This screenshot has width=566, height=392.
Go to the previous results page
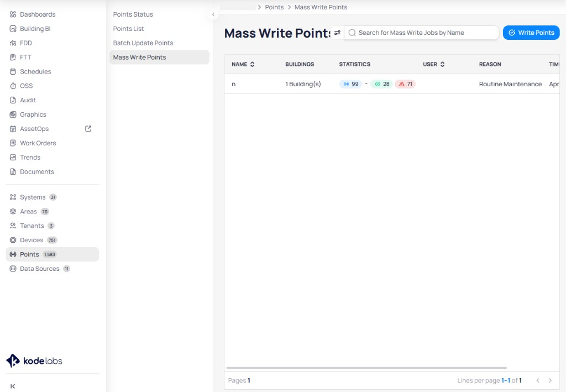click(x=538, y=380)
